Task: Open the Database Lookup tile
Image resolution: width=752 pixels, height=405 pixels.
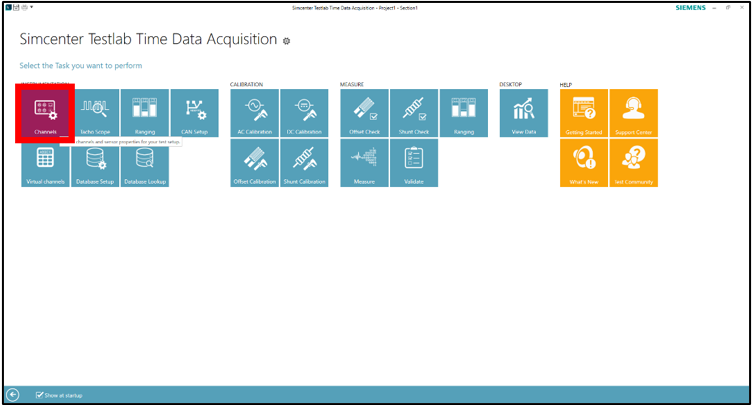Action: tap(145, 163)
